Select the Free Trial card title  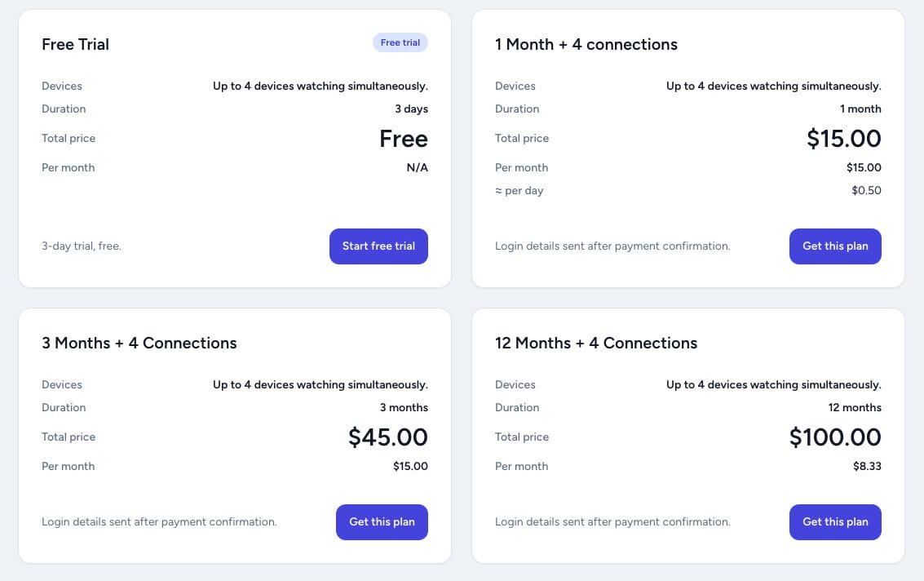click(75, 44)
